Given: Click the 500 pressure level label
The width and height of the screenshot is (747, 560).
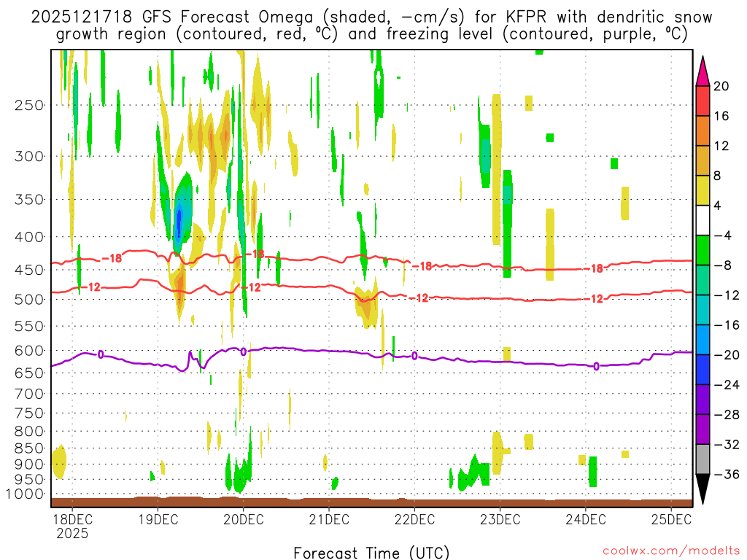Looking at the screenshot, I should click(x=29, y=300).
